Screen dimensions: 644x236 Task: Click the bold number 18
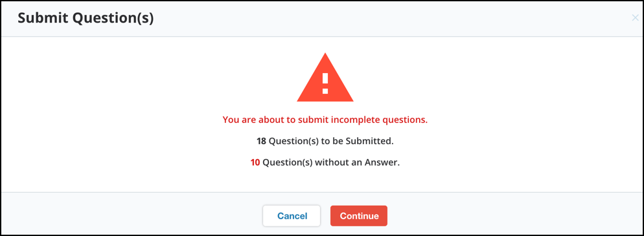[261, 142]
